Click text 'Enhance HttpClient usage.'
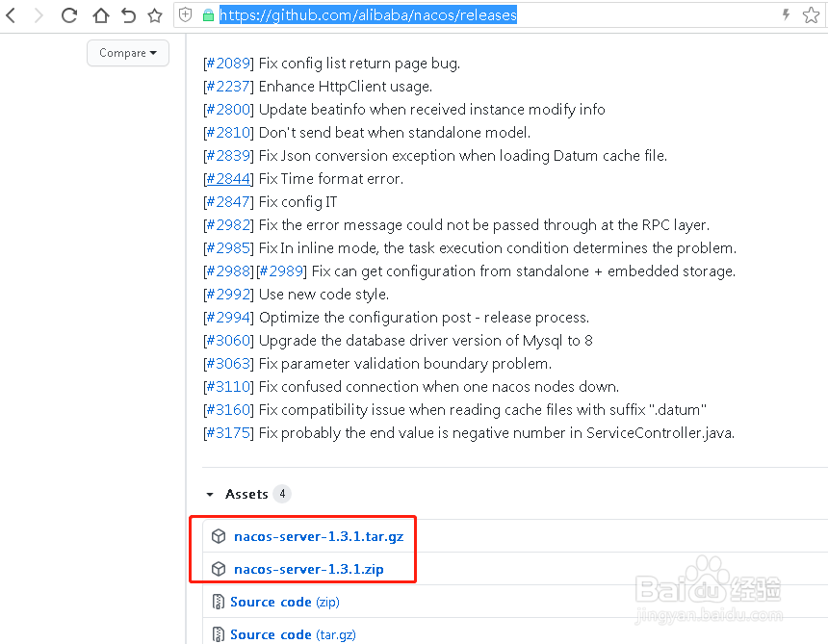828x644 pixels. [346, 87]
